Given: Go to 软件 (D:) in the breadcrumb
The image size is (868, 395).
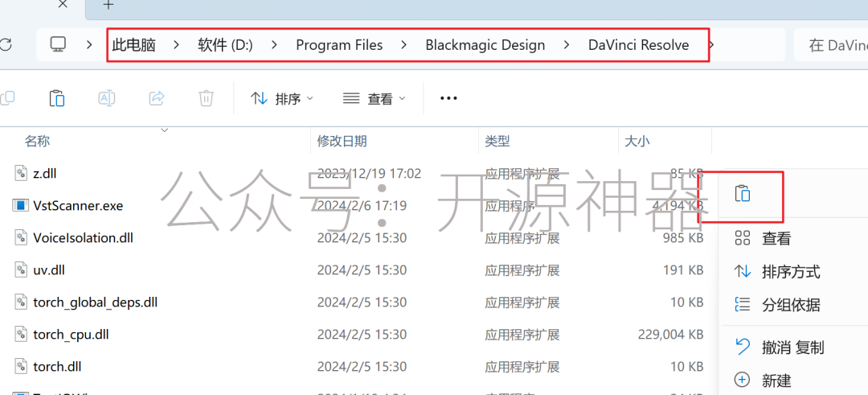Looking at the screenshot, I should [x=225, y=45].
